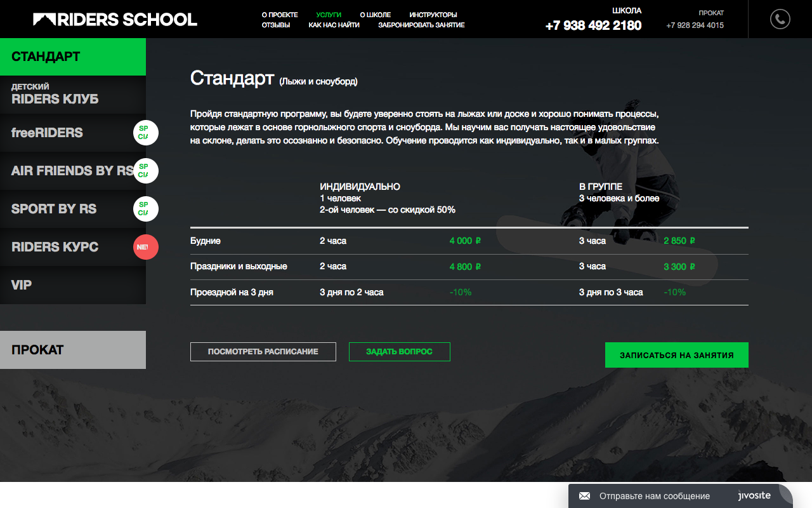Click the 3 300 ₽ weekend group price
The image size is (812, 508).
[x=679, y=267]
